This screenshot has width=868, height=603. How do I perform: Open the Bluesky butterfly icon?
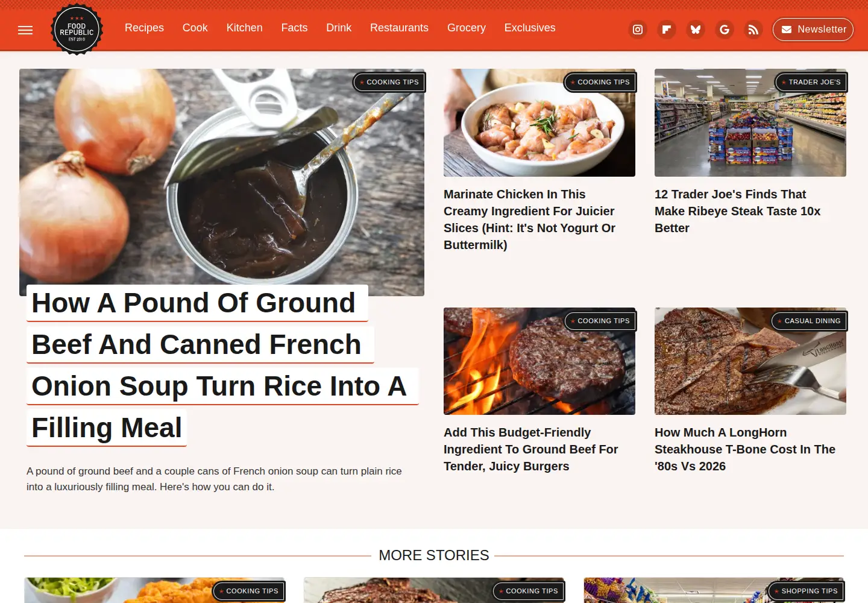pos(696,30)
